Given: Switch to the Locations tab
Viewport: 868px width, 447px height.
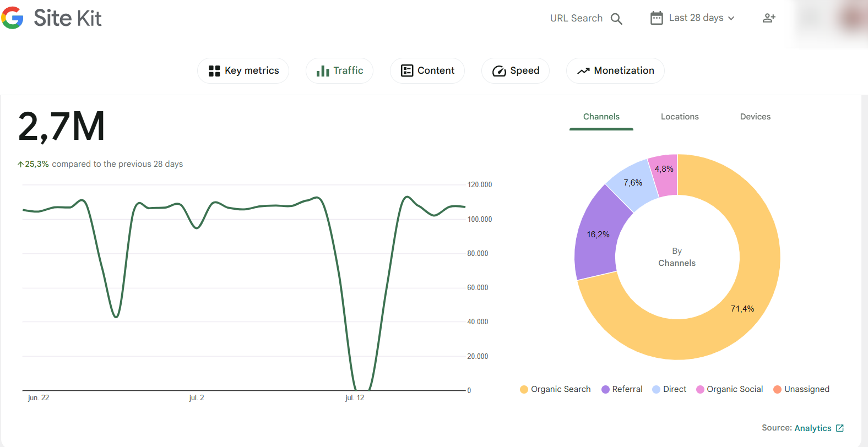Looking at the screenshot, I should point(680,117).
